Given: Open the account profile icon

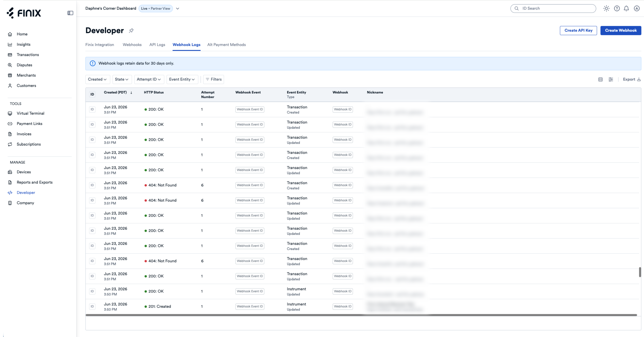Looking at the screenshot, I should [636, 9].
